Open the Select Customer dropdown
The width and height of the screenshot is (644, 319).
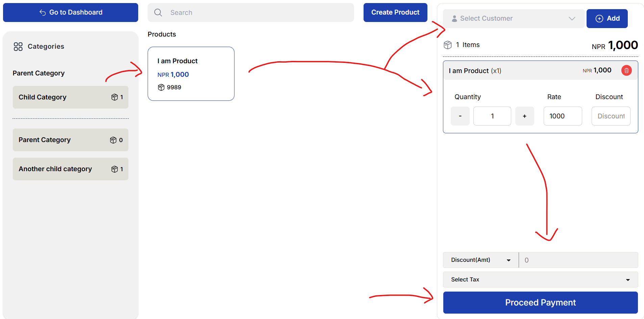coord(514,19)
